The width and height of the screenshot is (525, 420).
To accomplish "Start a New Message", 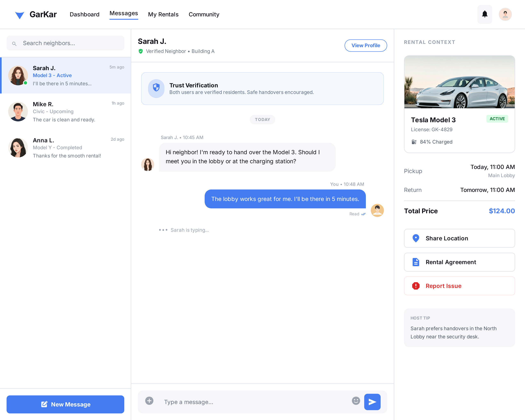I will pyautogui.click(x=65, y=404).
